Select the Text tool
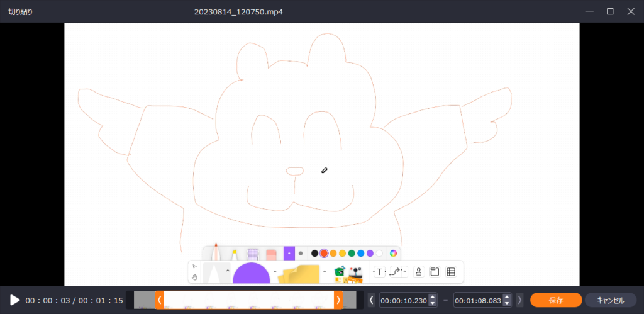The width and height of the screenshot is (644, 314). pyautogui.click(x=379, y=272)
